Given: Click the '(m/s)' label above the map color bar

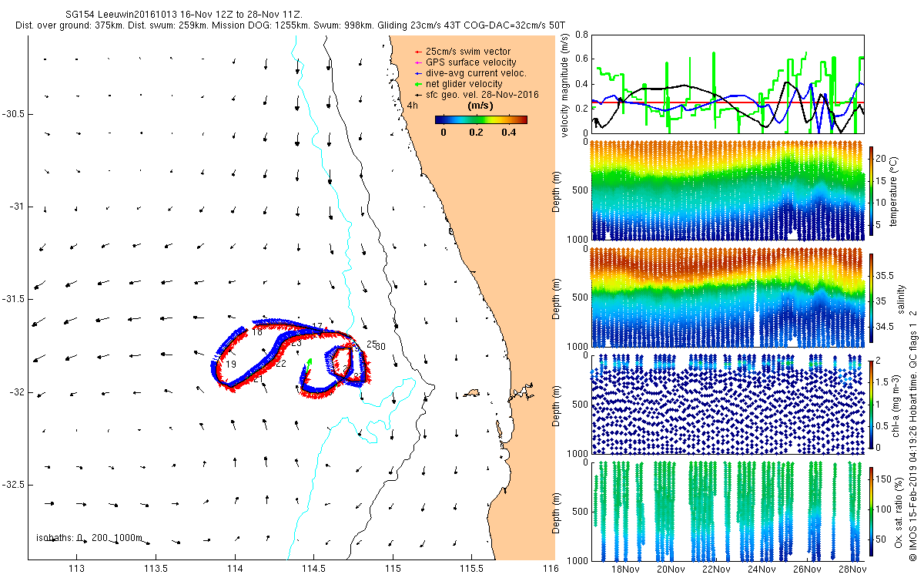Looking at the screenshot, I should click(480, 106).
